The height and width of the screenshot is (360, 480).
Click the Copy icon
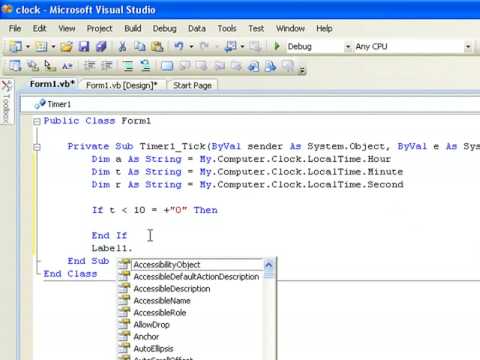point(140,46)
